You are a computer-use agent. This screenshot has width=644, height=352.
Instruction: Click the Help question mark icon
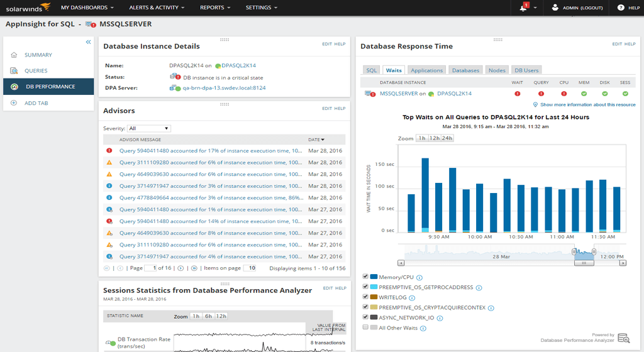[621, 8]
